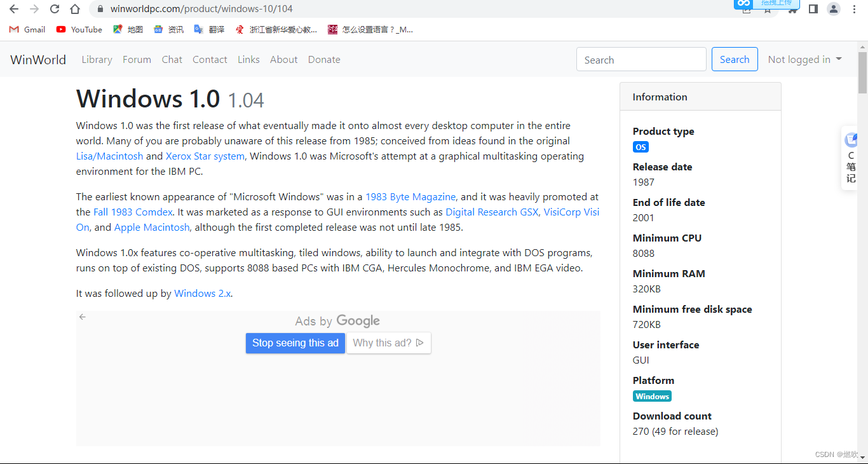Switch to the Forum section

point(137,59)
